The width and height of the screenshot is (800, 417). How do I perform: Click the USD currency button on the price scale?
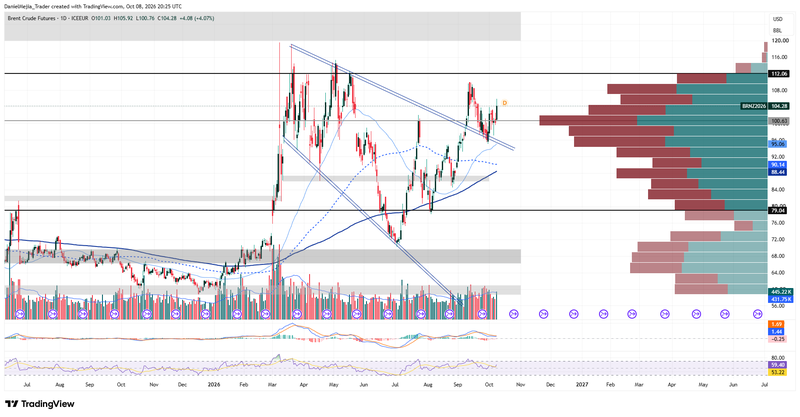coord(778,19)
